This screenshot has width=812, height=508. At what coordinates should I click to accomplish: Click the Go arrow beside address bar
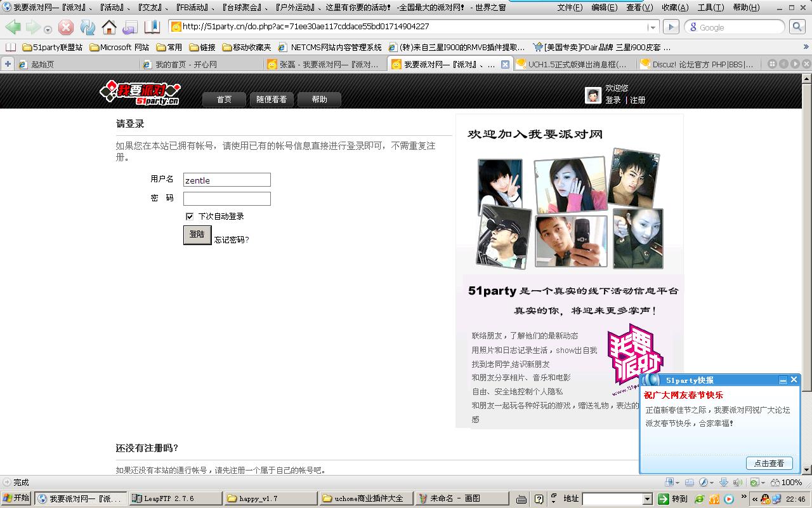pyautogui.click(x=671, y=27)
